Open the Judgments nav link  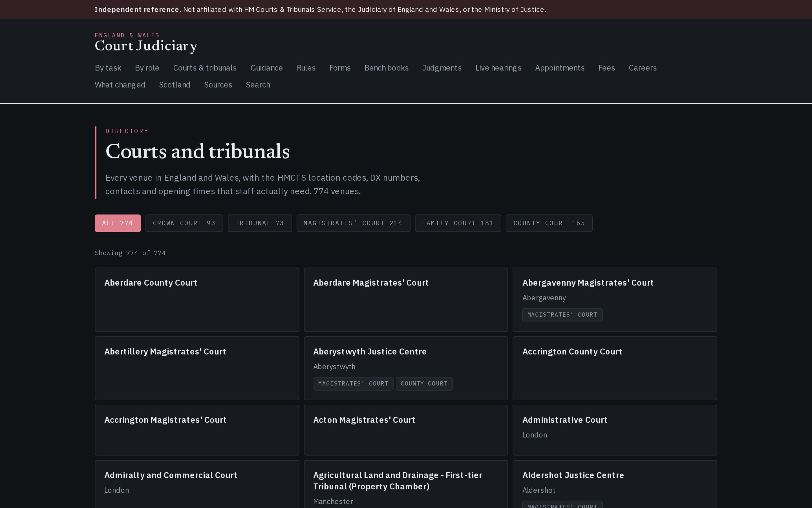tap(442, 68)
